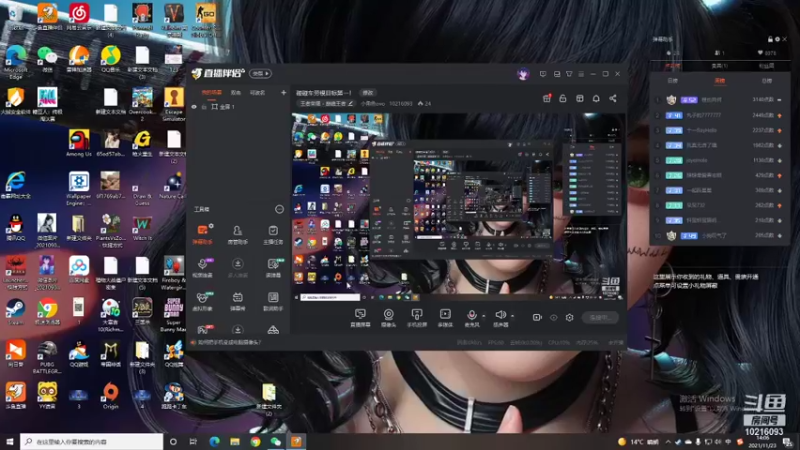This screenshot has width=800, height=450.
Task: Select the first scene tab in orange
Action: click(x=211, y=93)
